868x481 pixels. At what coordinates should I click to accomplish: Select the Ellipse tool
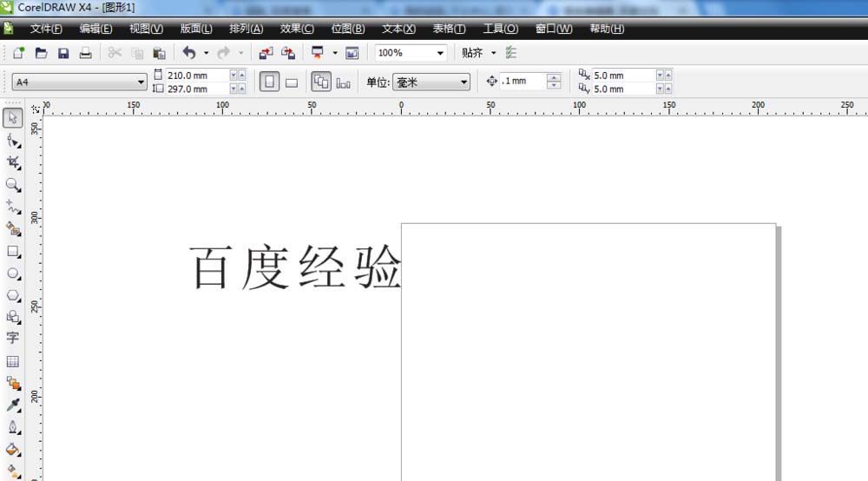click(x=13, y=273)
